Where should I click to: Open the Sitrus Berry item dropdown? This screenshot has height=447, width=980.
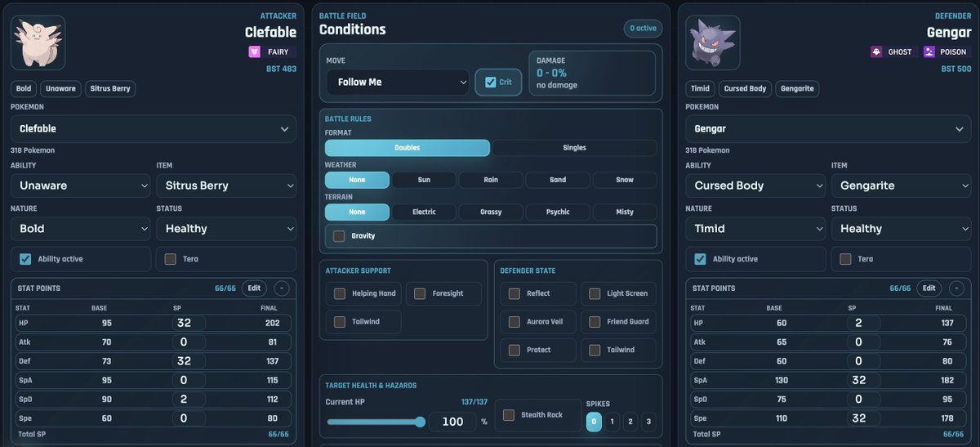pos(226,186)
